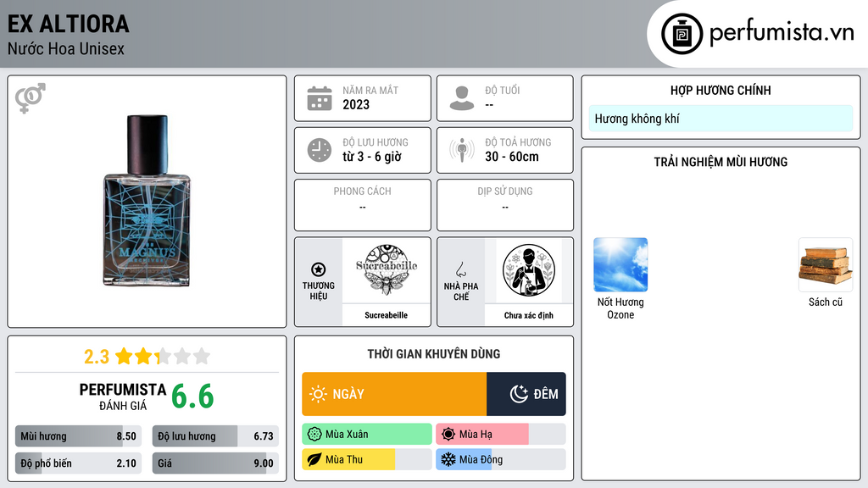Click the Ex Altiora perfume bottle image
Image resolution: width=868 pixels, height=488 pixels.
[147, 200]
